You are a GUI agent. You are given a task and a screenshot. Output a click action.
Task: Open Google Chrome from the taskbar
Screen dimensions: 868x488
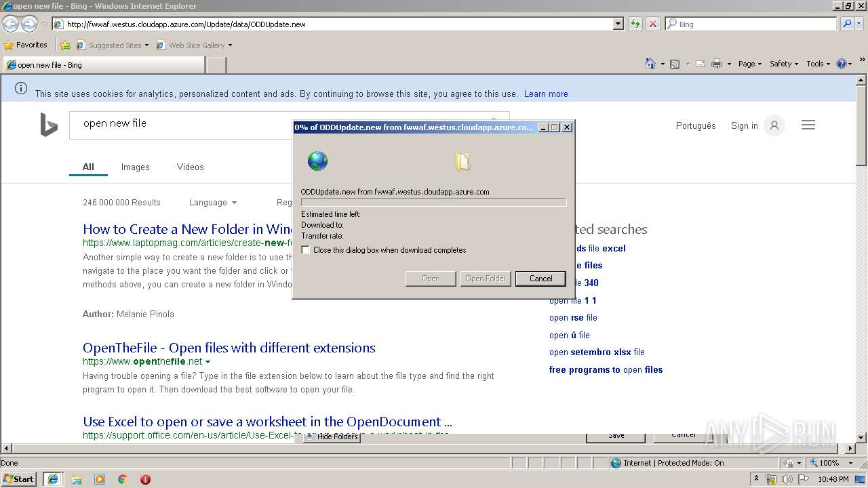pyautogui.click(x=123, y=479)
